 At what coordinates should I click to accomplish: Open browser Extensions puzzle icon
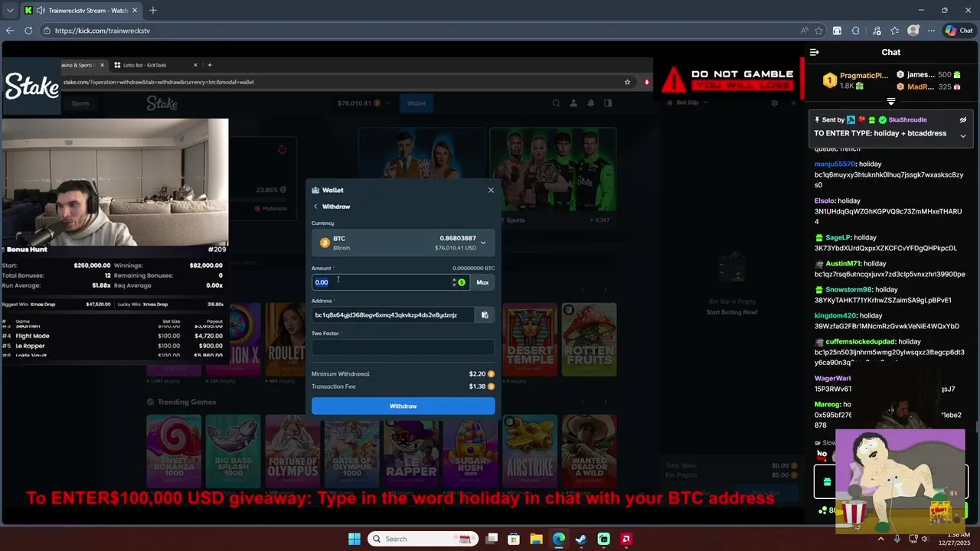tap(856, 31)
